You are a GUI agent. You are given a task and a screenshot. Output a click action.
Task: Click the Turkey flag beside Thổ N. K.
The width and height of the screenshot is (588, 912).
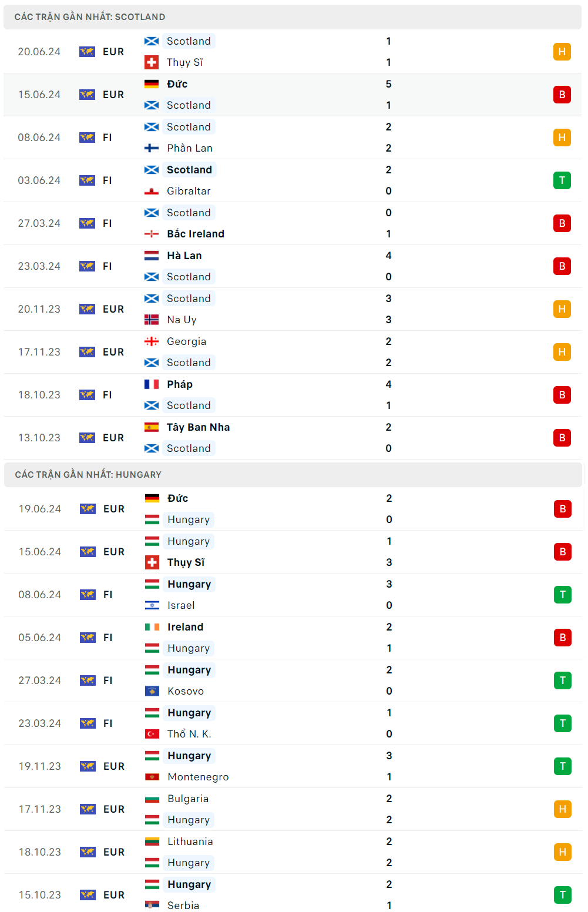coord(152,734)
